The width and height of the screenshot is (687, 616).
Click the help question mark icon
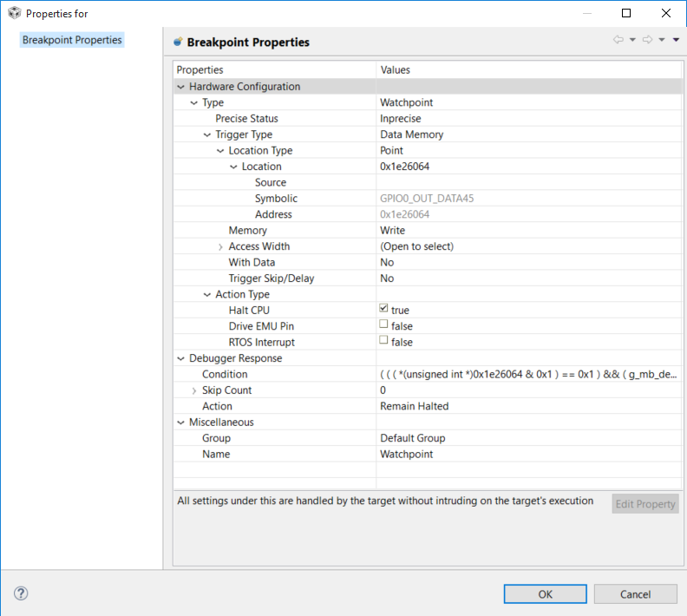point(21,593)
